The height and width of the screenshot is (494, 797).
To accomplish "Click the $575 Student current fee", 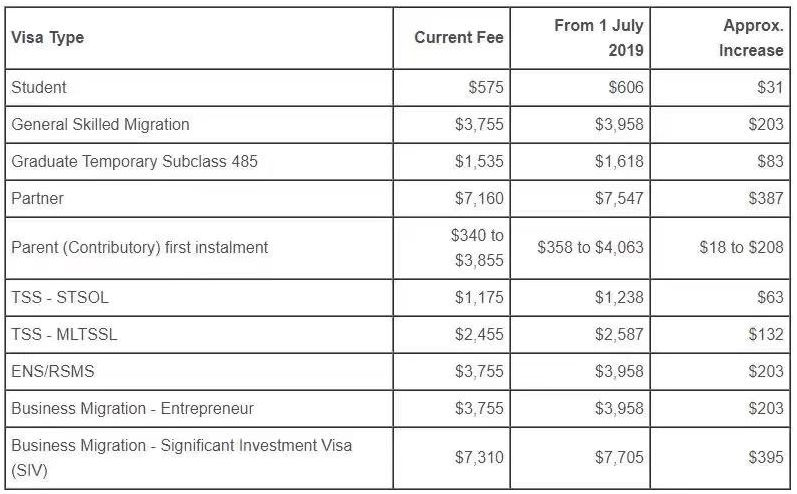I will (486, 87).
